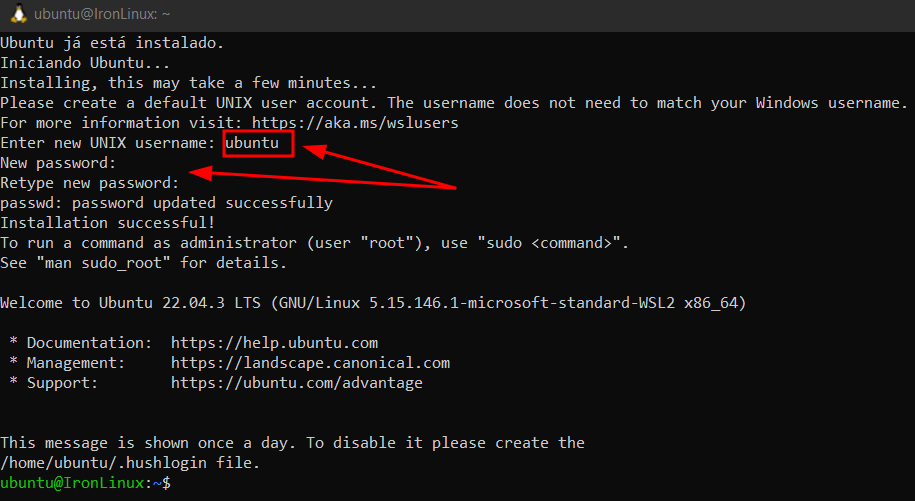Click the "Installation successful!" message
Screen dimensions: 915x501
pos(107,223)
